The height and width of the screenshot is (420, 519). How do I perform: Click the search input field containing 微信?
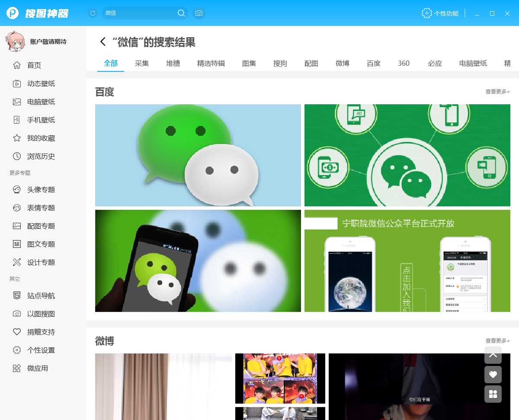click(138, 13)
